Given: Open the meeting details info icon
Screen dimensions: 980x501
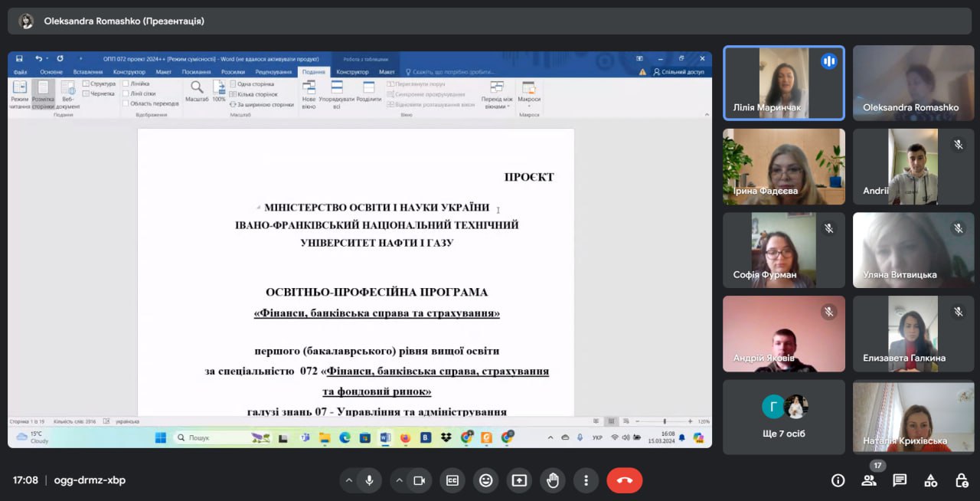Looking at the screenshot, I should tap(838, 480).
